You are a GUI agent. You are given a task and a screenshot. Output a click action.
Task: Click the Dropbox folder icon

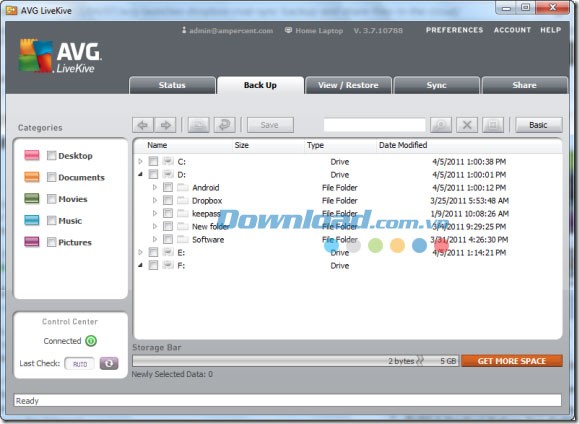pos(183,200)
